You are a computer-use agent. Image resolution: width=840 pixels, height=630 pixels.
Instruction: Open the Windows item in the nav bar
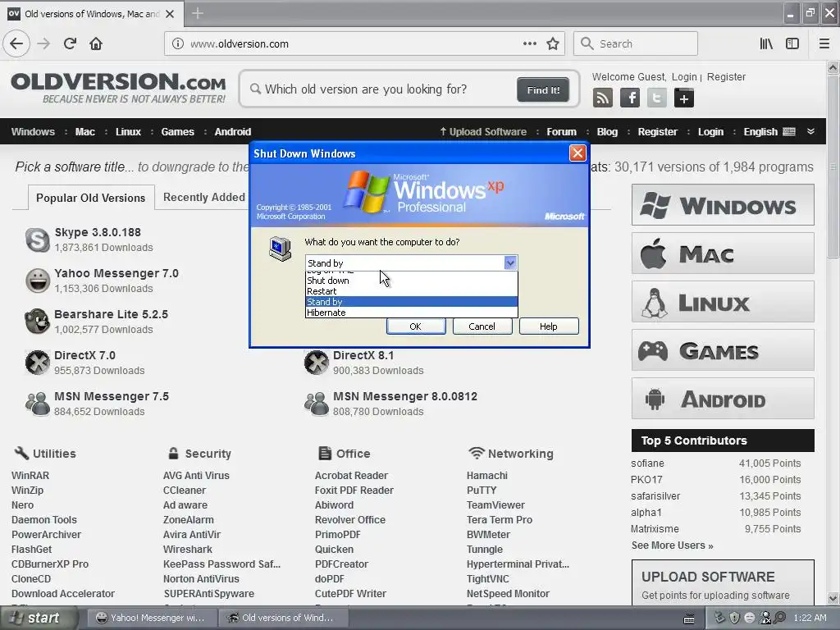[x=33, y=132]
